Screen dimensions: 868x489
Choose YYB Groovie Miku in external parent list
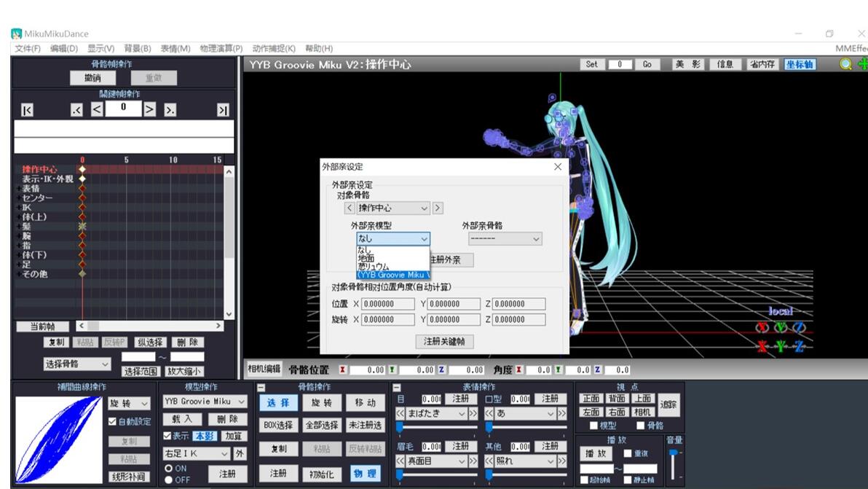(392, 275)
